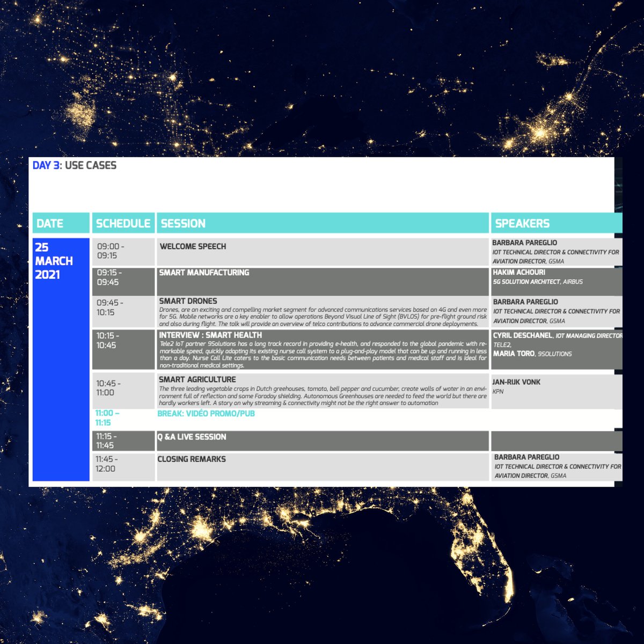Select speaker name BARBARA PAREGLIO for Welcome Speech
644x644 pixels.
[x=524, y=243]
